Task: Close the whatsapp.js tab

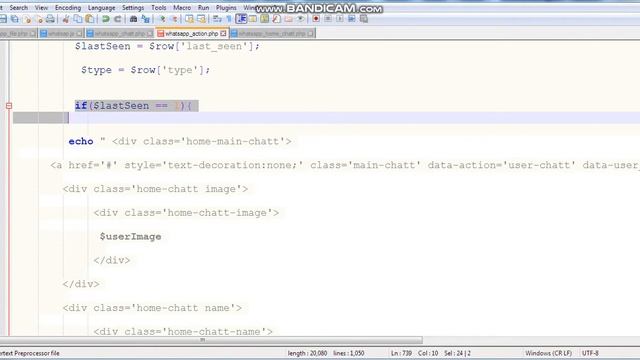Action: (x=79, y=33)
